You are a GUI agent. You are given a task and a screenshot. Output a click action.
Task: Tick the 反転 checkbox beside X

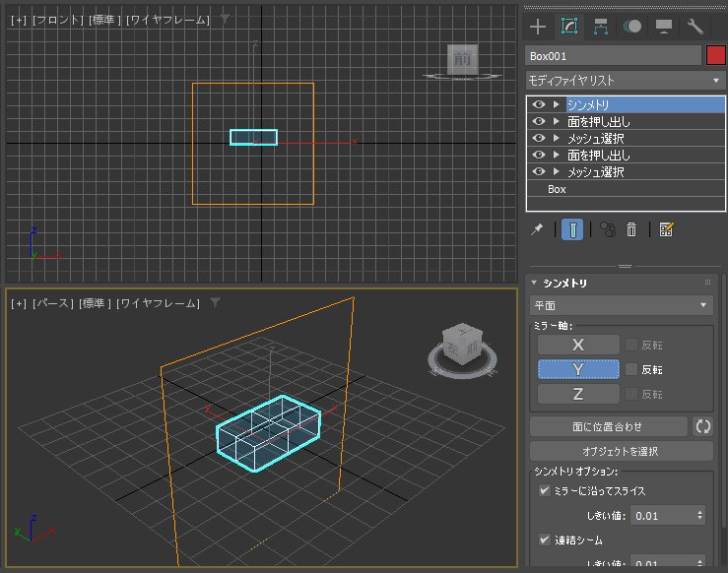tap(630, 345)
